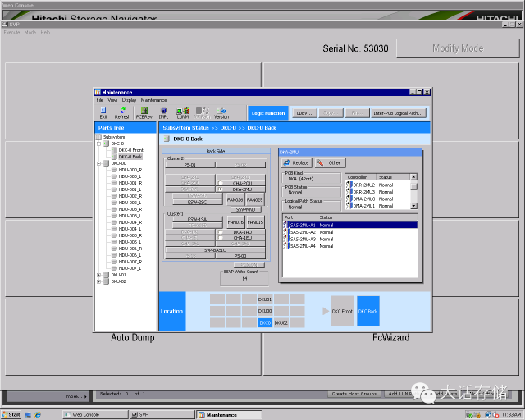Select the SAS-2MU-A1 Normal row
525x420 pixels.
point(350,225)
